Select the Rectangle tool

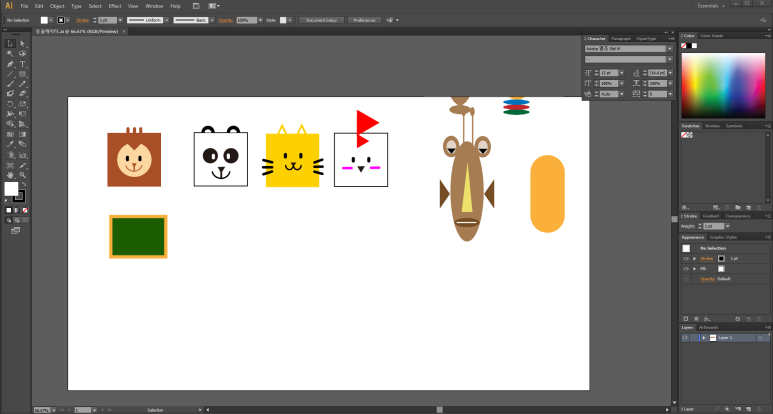22,74
